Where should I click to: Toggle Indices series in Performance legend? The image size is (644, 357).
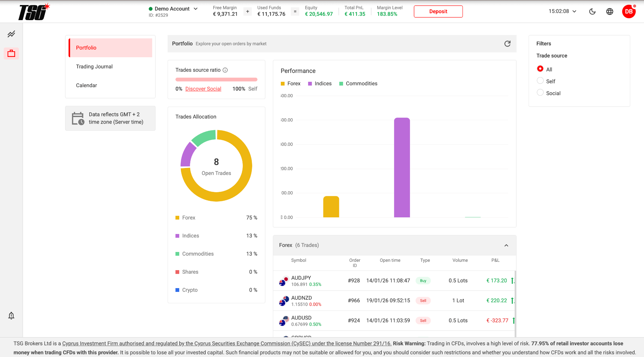pos(320,84)
